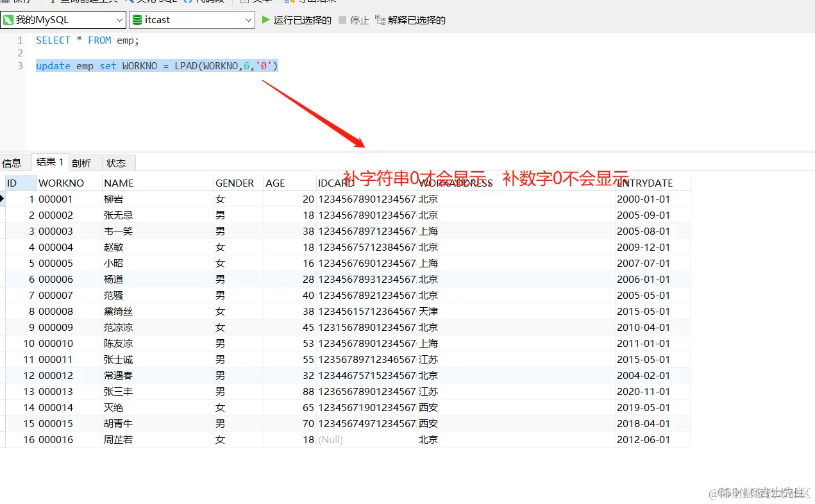Select IDCARD cell in 赵敏 row
815x504 pixels.
point(367,247)
